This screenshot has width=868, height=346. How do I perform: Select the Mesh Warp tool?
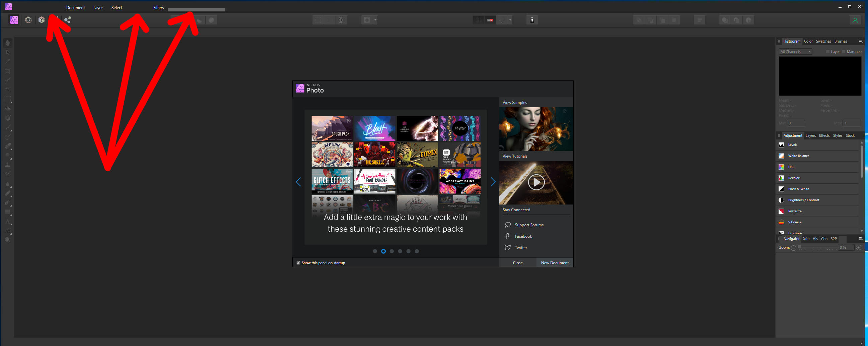click(8, 231)
